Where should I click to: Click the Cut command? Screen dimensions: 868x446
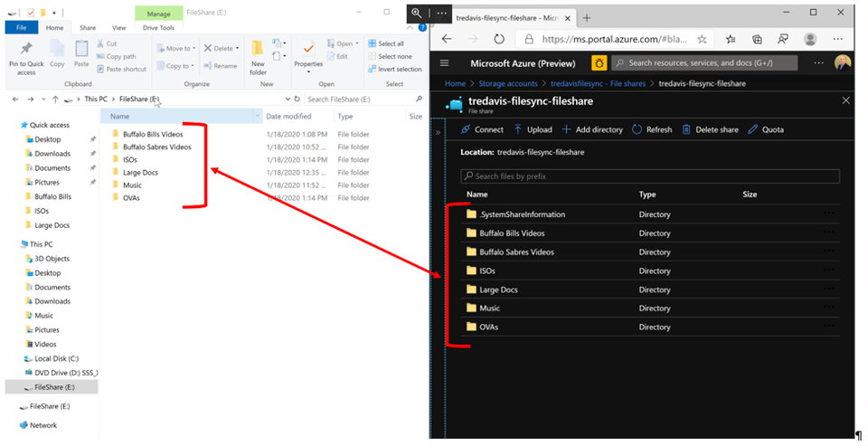click(107, 43)
